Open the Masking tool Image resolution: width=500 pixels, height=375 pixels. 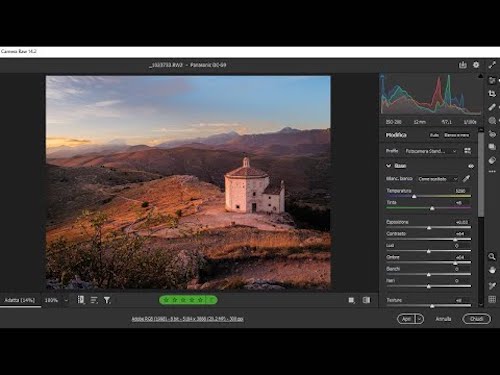[492, 120]
